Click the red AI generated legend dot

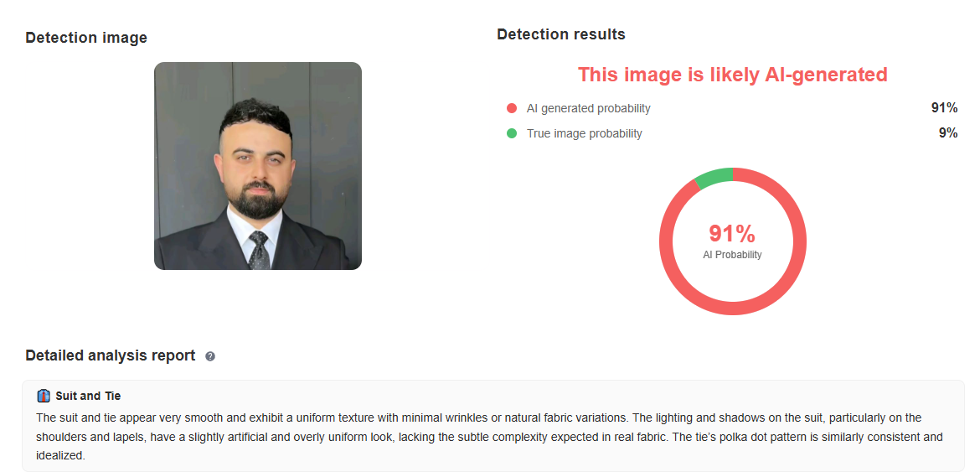point(512,108)
